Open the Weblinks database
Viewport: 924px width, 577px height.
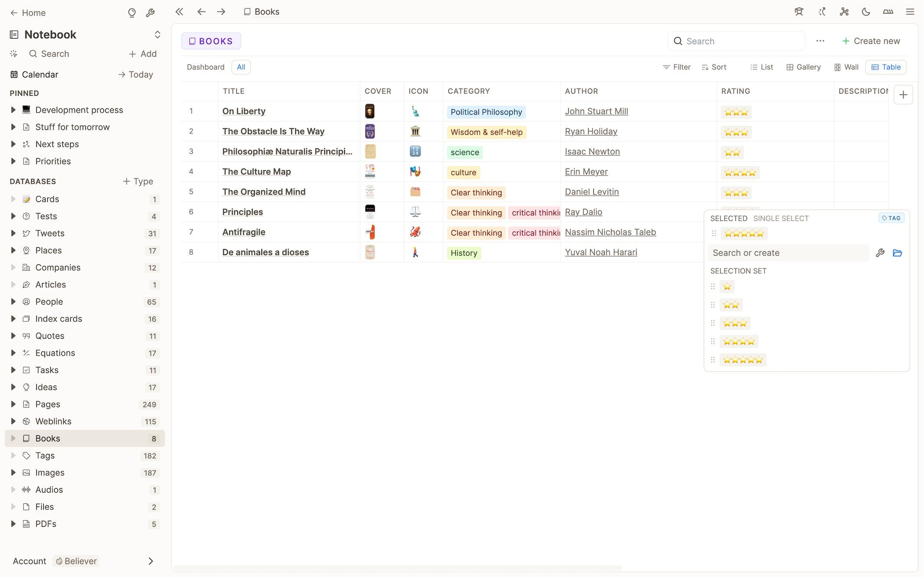[x=53, y=421]
